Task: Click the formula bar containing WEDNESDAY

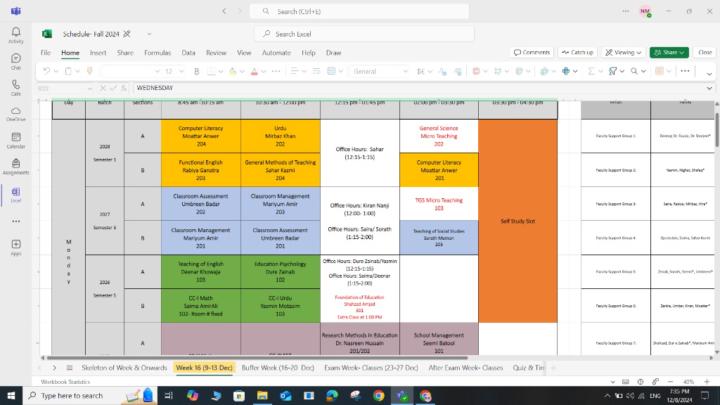Action: [x=400, y=87]
